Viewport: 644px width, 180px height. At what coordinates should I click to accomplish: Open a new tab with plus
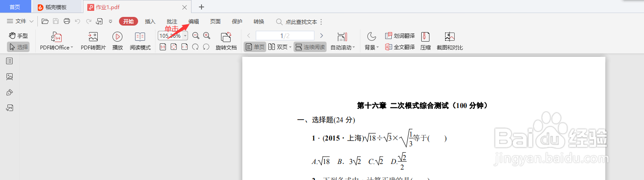[x=201, y=7]
